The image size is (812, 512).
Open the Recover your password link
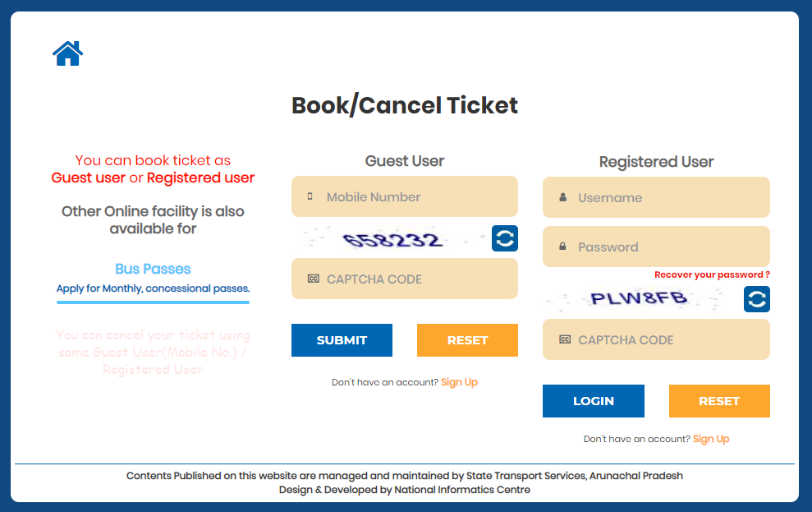point(712,274)
